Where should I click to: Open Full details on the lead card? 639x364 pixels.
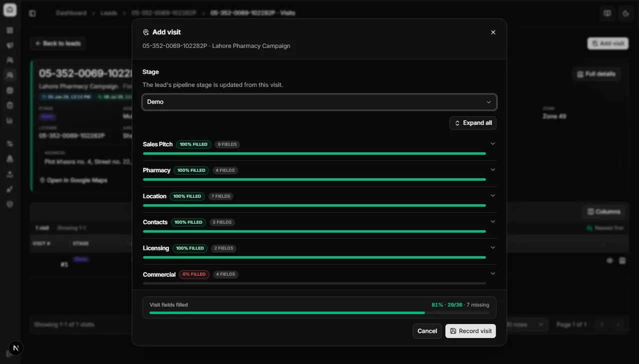point(596,74)
